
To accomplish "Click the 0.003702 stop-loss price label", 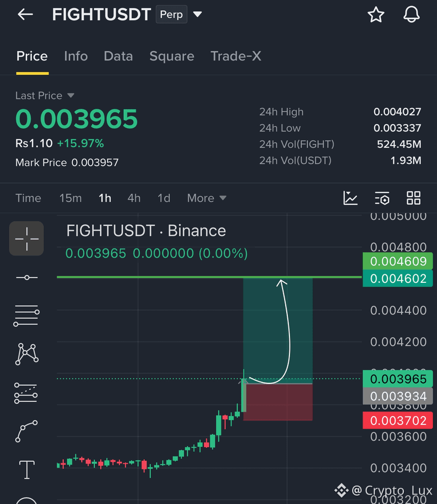I will point(398,420).
